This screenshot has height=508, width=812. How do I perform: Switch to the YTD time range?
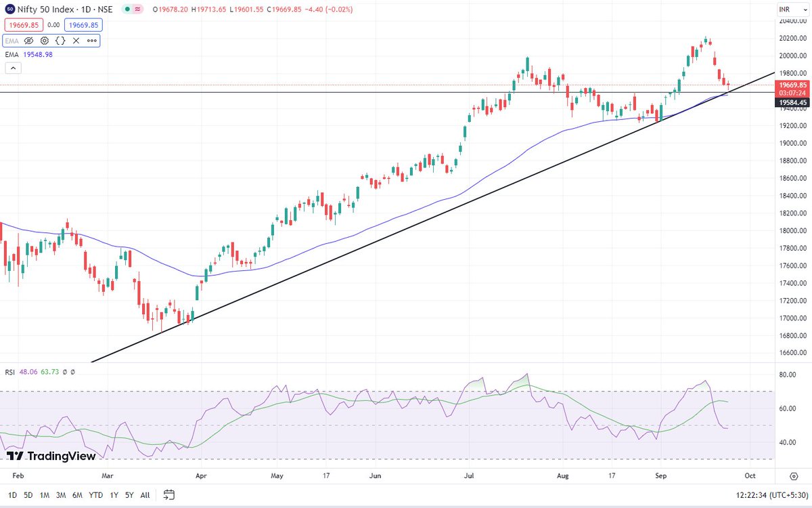pyautogui.click(x=95, y=495)
